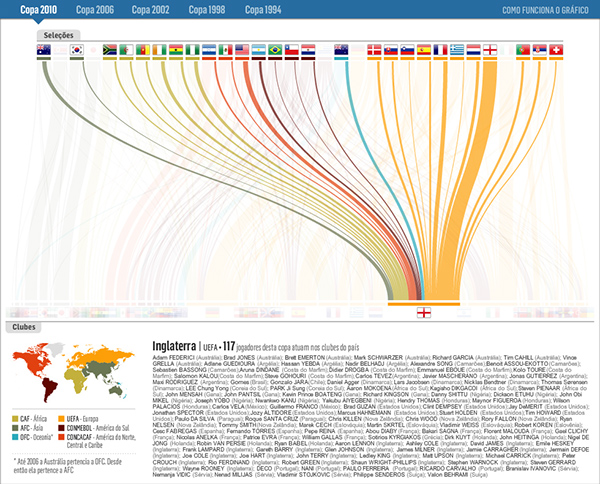Viewport: 600px width, 484px height.
Task: Switch to the Copa 1998 tab
Action: (207, 10)
